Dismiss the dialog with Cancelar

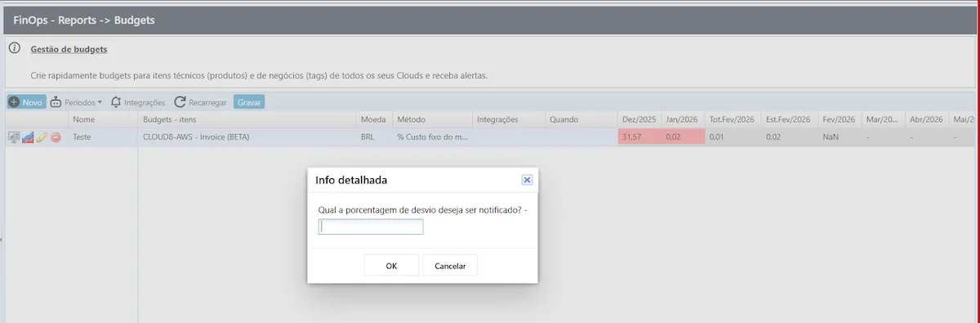(x=450, y=266)
